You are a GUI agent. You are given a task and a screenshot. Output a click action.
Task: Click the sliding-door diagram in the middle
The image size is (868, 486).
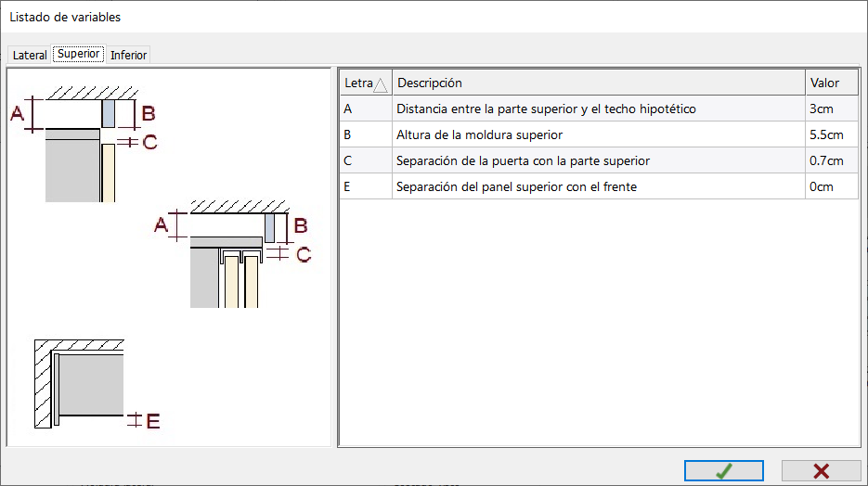tap(233, 254)
